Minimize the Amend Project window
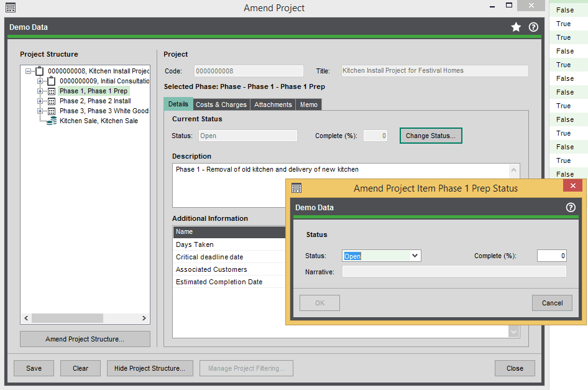The width and height of the screenshot is (588, 390). click(492, 6)
